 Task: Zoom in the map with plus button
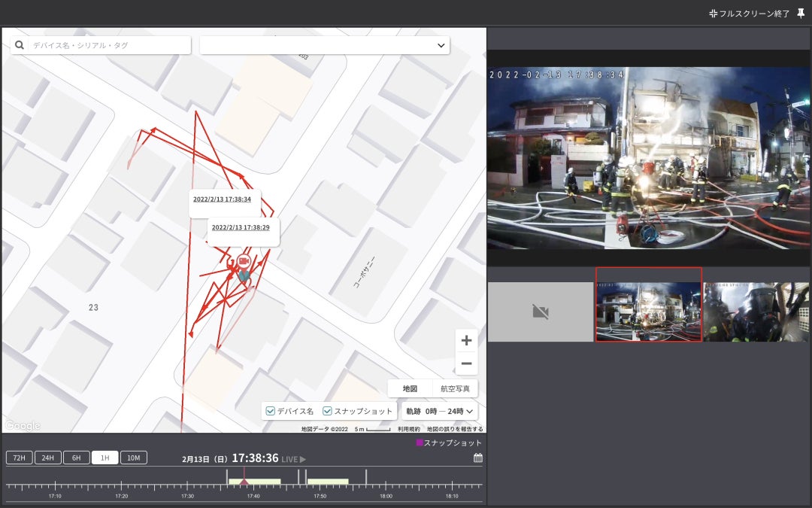(x=466, y=340)
